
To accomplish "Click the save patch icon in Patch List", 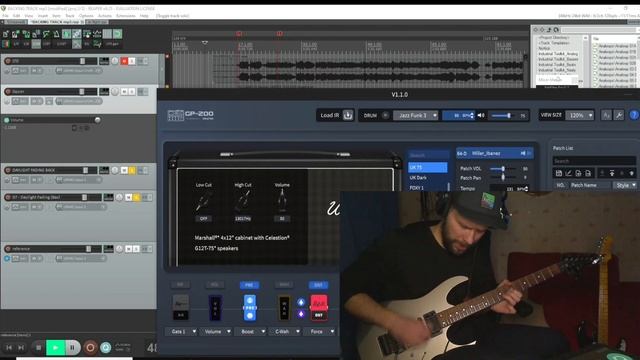I will coord(559,173).
